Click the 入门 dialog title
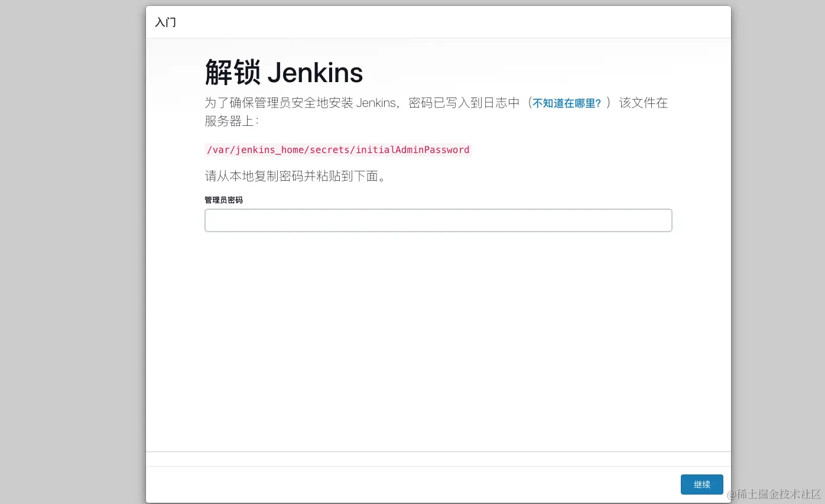825x504 pixels. pyautogui.click(x=165, y=22)
